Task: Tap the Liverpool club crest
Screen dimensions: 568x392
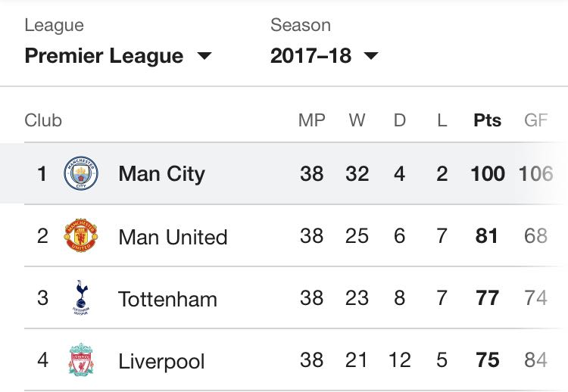Action: (x=81, y=359)
